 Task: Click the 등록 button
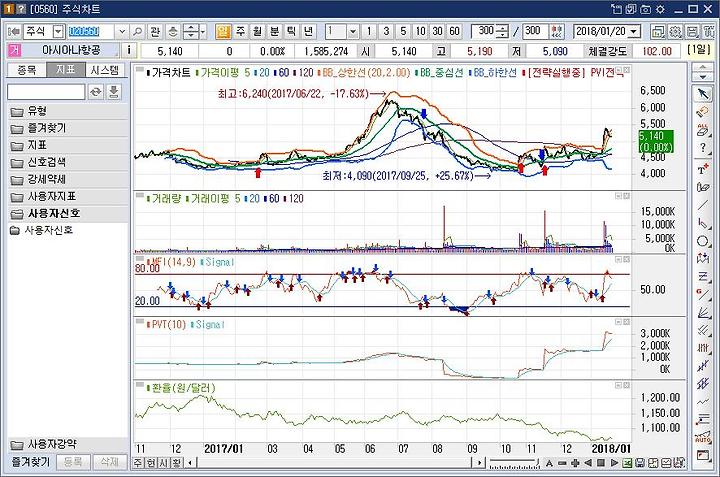pos(73,462)
